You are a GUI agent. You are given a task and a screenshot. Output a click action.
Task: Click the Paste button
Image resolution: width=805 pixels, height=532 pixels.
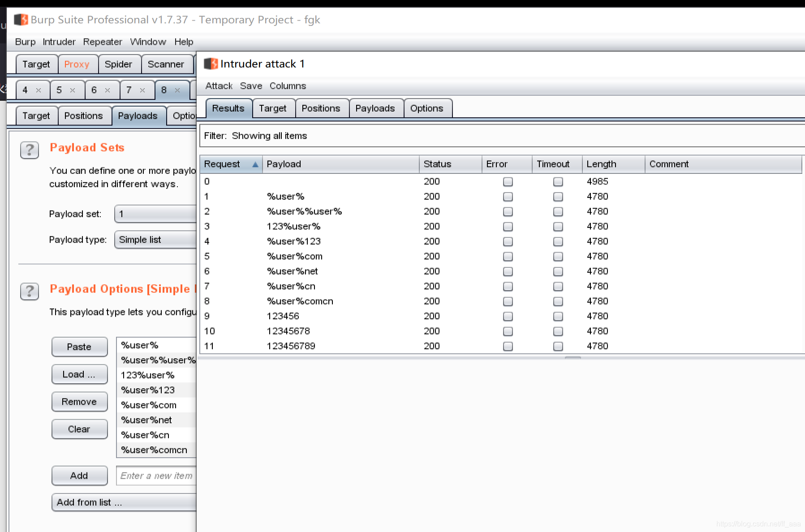(79, 347)
